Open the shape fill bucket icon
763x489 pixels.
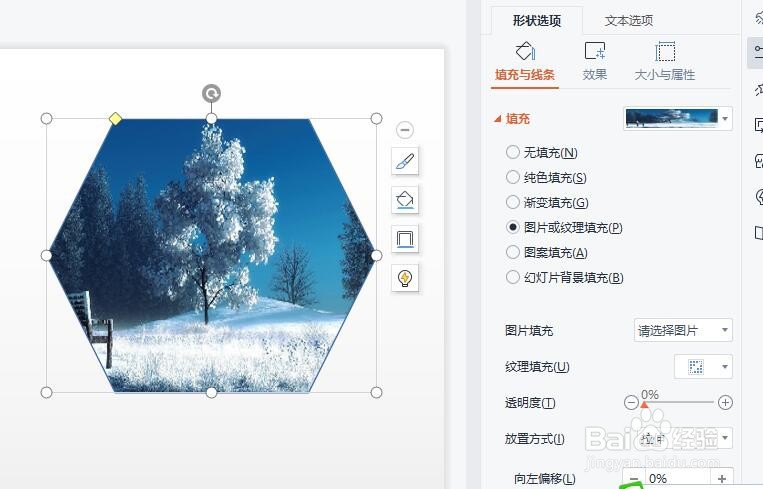coord(405,200)
